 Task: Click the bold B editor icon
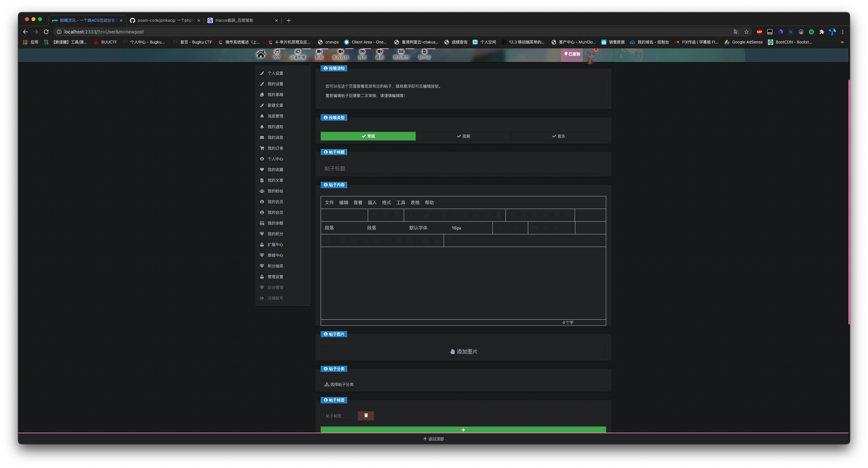point(443,215)
